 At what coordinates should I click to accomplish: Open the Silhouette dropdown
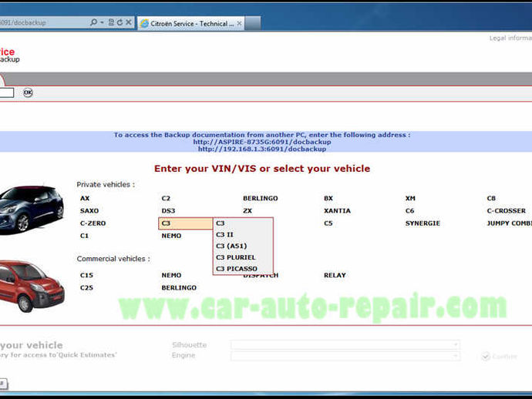tap(345, 345)
